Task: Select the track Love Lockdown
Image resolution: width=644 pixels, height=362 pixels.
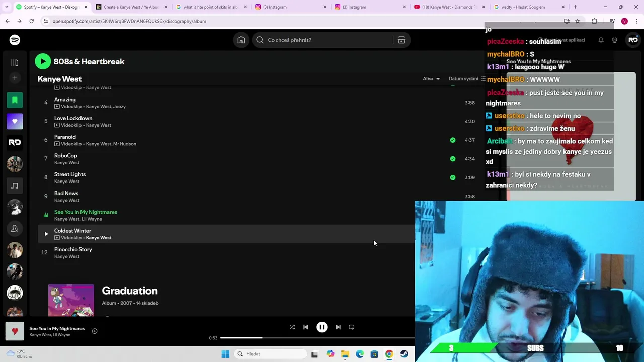Action: coord(73,118)
